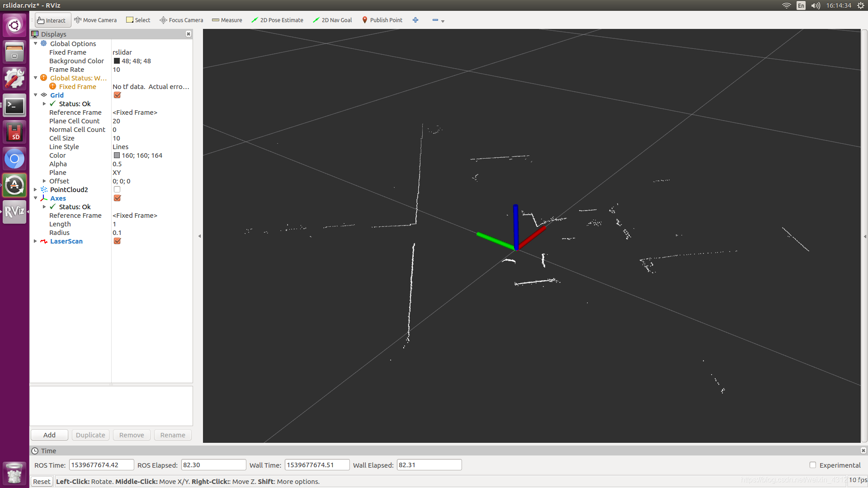Click the Add display button
868x488 pixels.
pos(49,434)
